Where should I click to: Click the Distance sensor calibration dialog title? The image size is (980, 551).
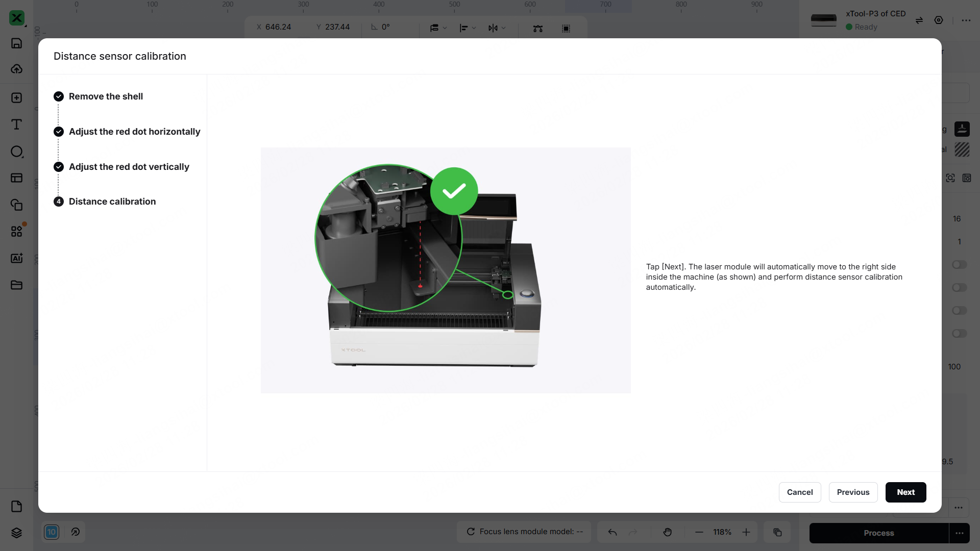click(x=120, y=56)
